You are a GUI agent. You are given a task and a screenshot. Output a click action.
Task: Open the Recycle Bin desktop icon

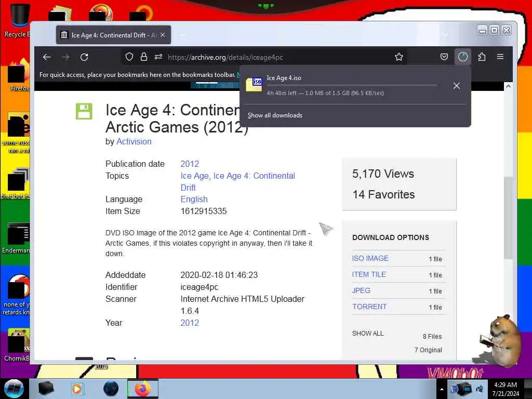click(x=18, y=21)
